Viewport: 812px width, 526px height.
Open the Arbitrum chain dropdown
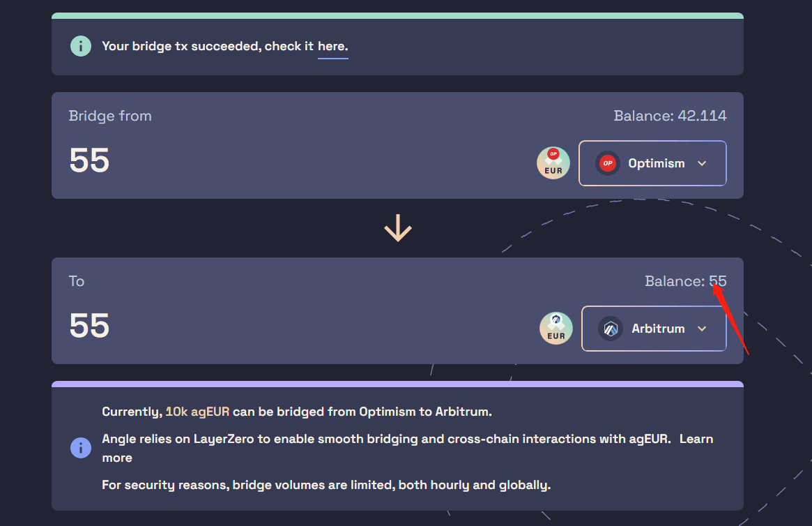654,329
